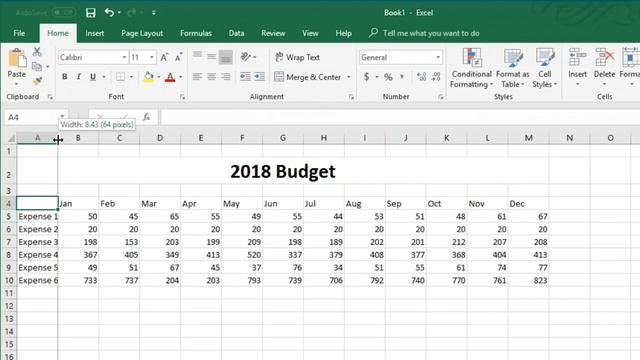Open the Formulas tab
640x360 pixels.
(x=196, y=33)
